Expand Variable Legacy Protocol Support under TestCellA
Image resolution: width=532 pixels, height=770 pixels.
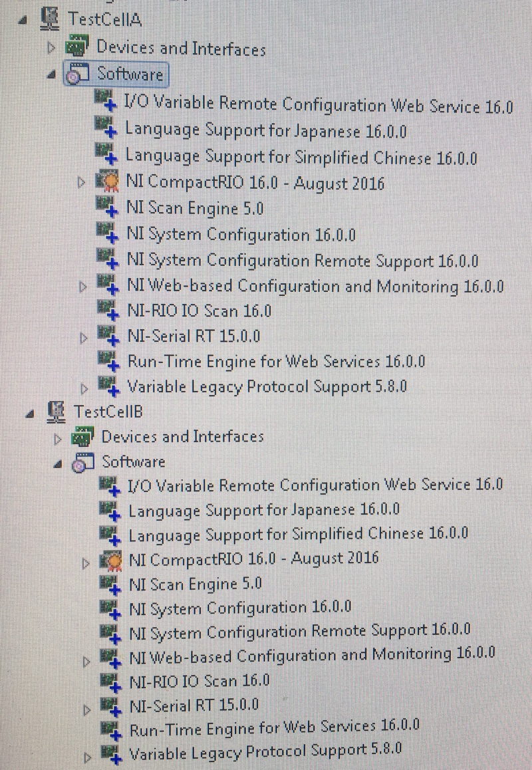click(84, 389)
